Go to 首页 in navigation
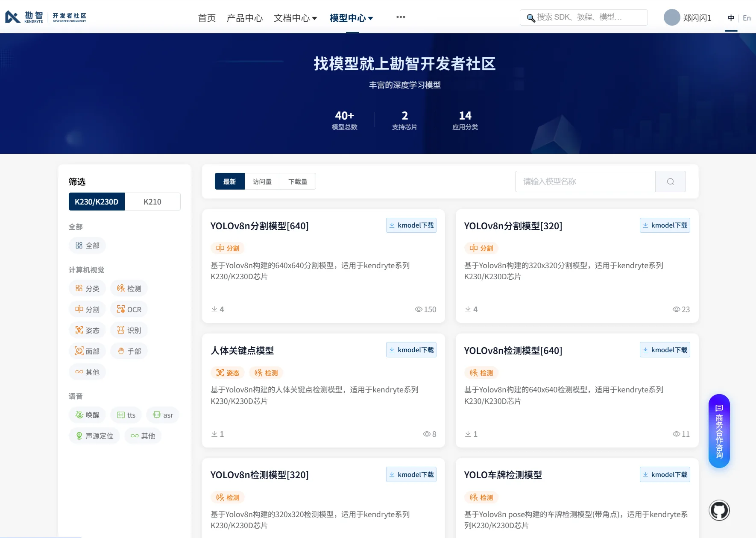The height and width of the screenshot is (538, 756). point(207,18)
